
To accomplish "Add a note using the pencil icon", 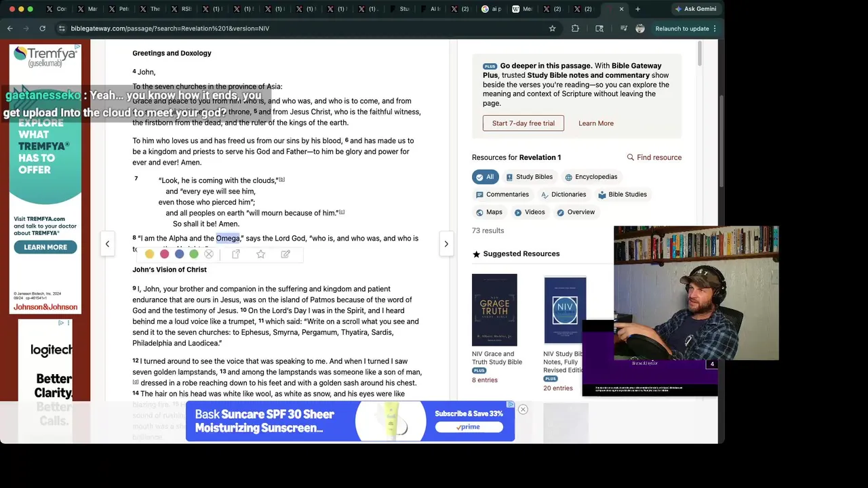I will (x=285, y=254).
